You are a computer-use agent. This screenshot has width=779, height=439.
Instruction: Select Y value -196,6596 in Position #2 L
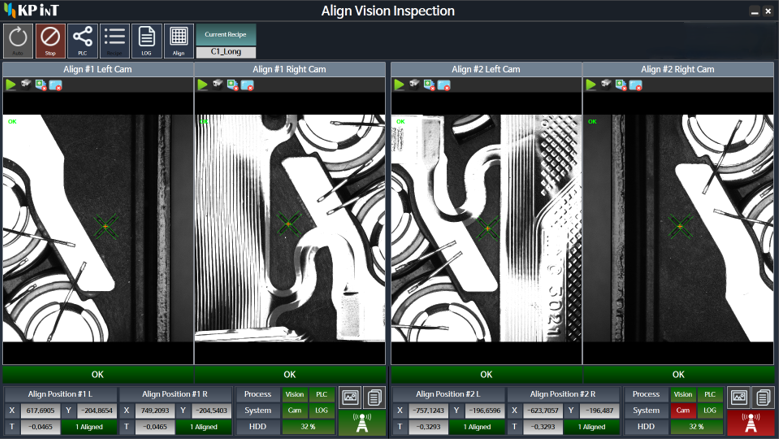[x=486, y=411]
